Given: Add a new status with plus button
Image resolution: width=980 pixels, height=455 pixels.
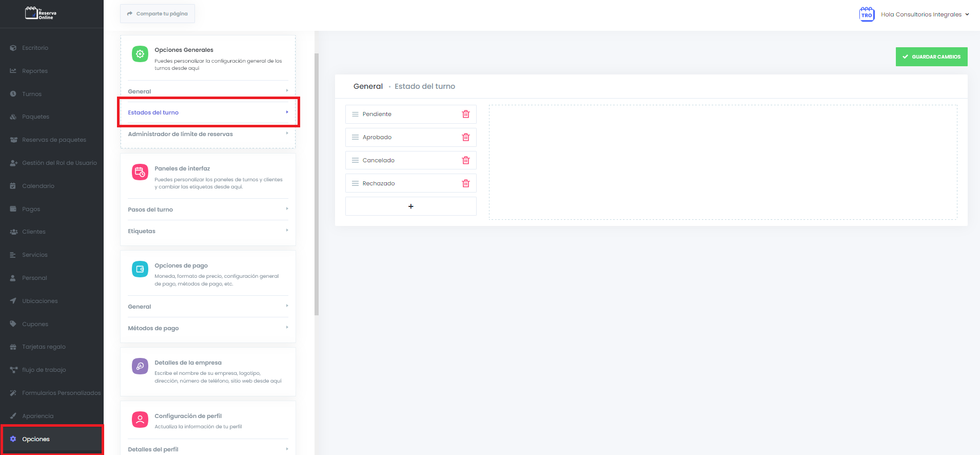Looking at the screenshot, I should tap(410, 206).
